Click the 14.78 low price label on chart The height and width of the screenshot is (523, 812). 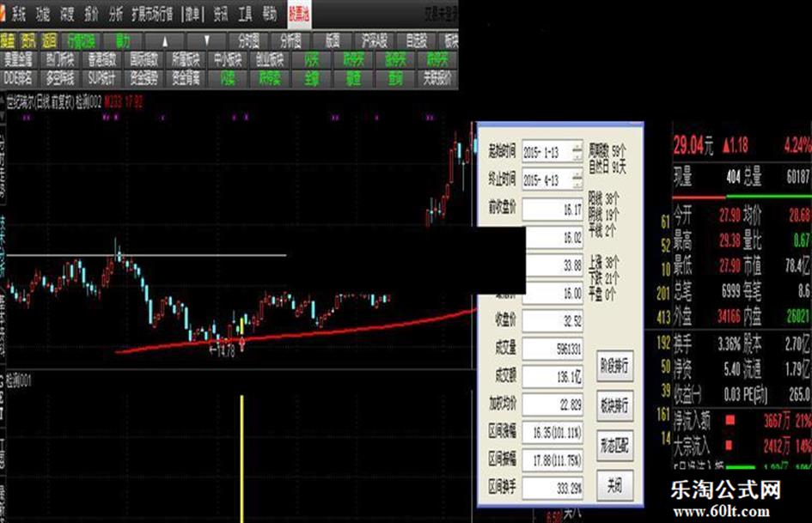coord(223,350)
